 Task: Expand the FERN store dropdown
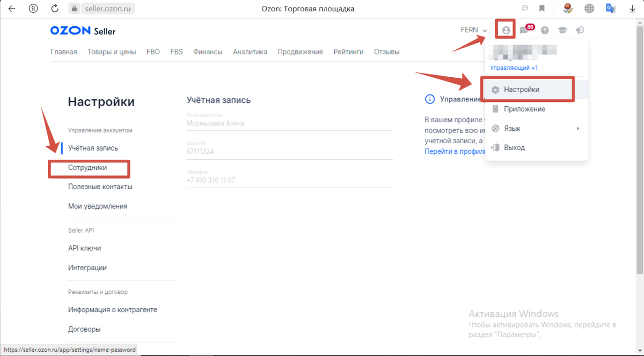tap(474, 30)
